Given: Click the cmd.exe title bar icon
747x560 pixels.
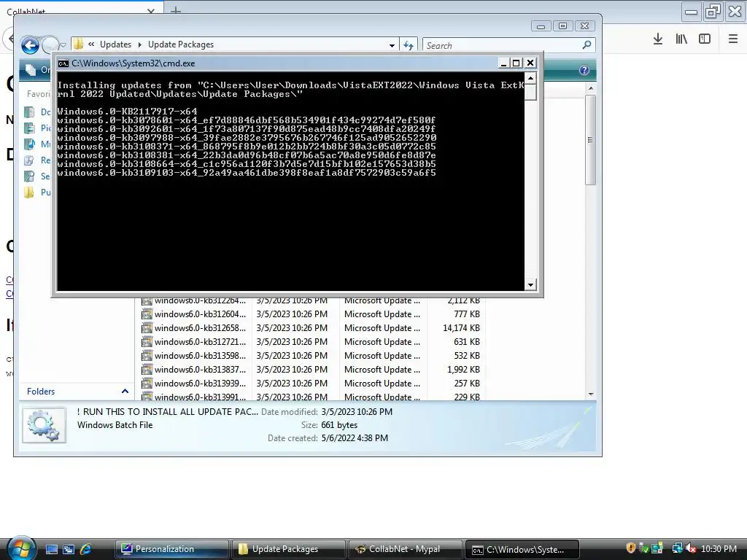Looking at the screenshot, I should 63,63.
